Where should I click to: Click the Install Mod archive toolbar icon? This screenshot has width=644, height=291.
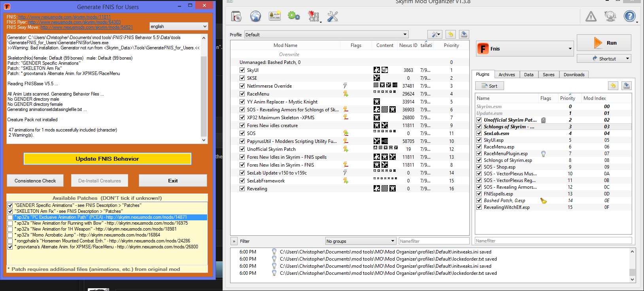tap(236, 16)
